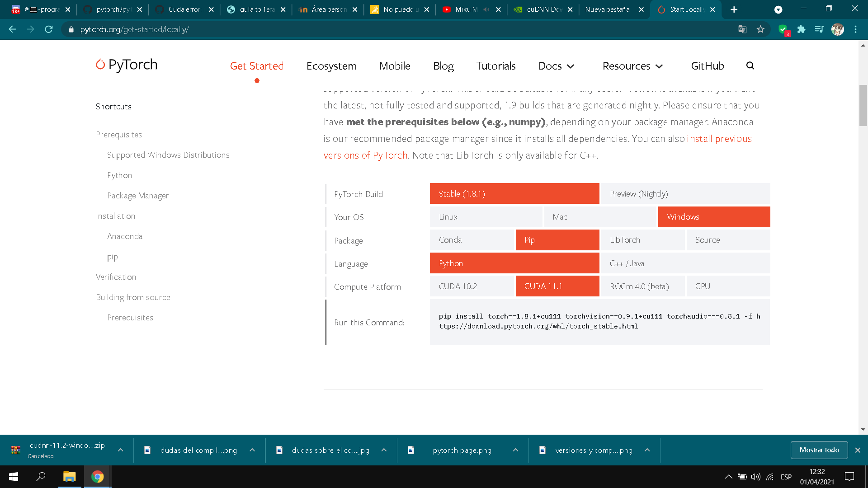Select Pip as package manager
The width and height of the screenshot is (868, 488).
pos(557,239)
